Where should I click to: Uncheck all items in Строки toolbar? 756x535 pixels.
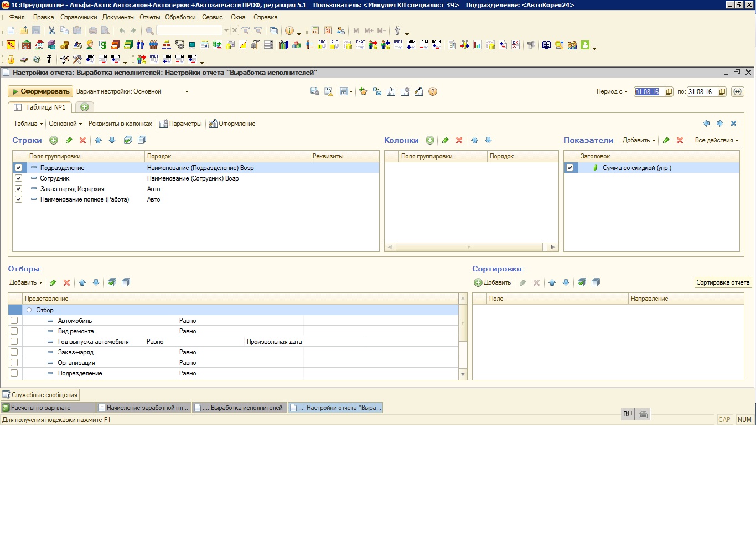point(142,141)
